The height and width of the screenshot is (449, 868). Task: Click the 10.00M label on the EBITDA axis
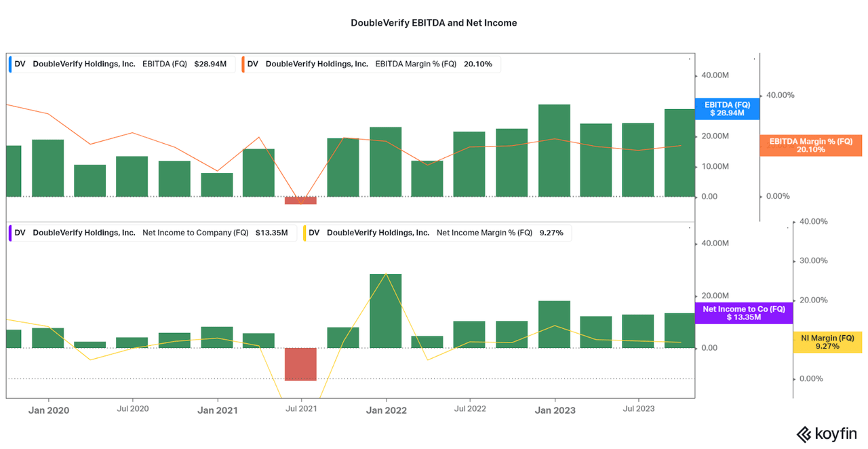(715, 166)
